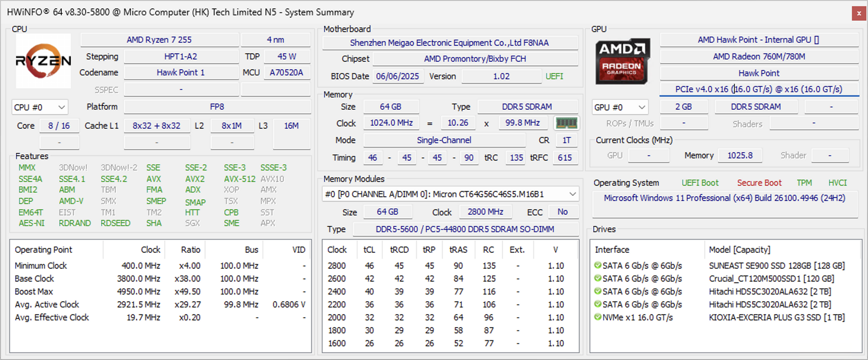Click the FP8 platform value
This screenshot has width=868, height=360.
[x=217, y=107]
